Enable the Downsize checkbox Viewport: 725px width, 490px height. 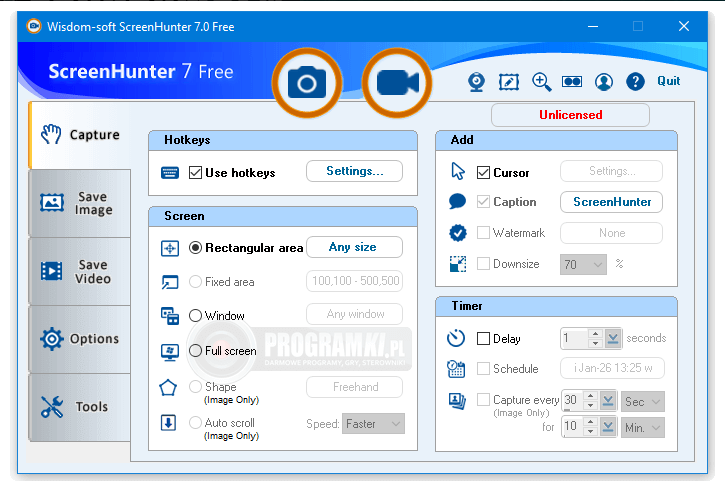point(483,263)
